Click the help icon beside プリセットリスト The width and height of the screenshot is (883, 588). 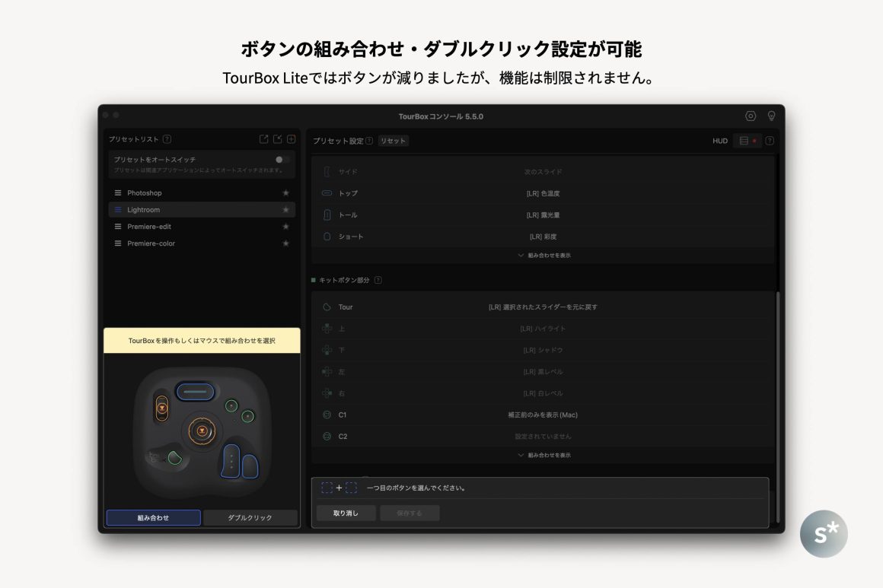pos(167,139)
